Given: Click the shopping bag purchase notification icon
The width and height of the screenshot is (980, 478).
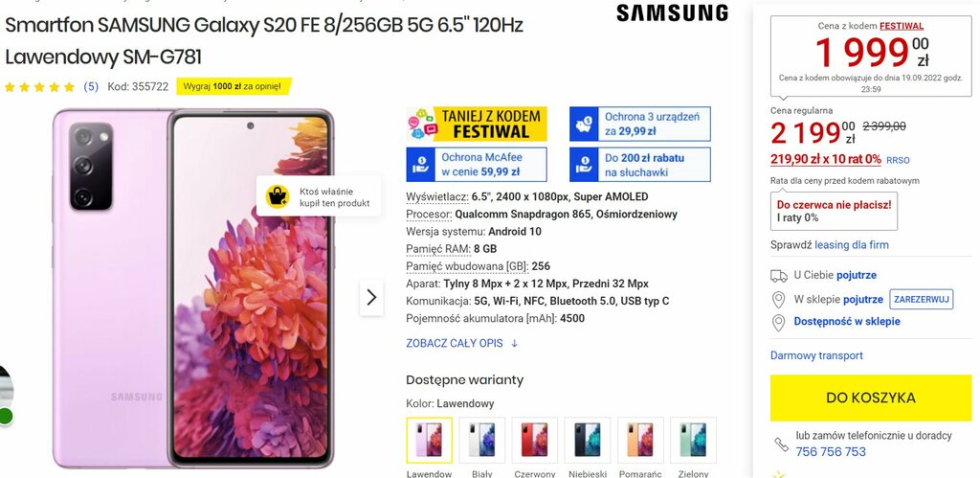Looking at the screenshot, I should [x=277, y=196].
